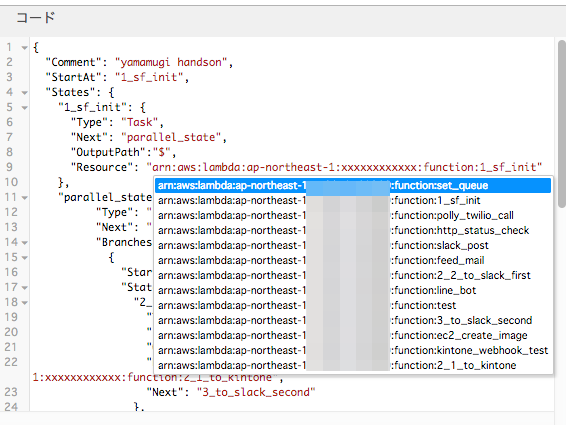566x425 pixels.
Task: Select the function:http_status_check suggestion
Action: [x=353, y=230]
